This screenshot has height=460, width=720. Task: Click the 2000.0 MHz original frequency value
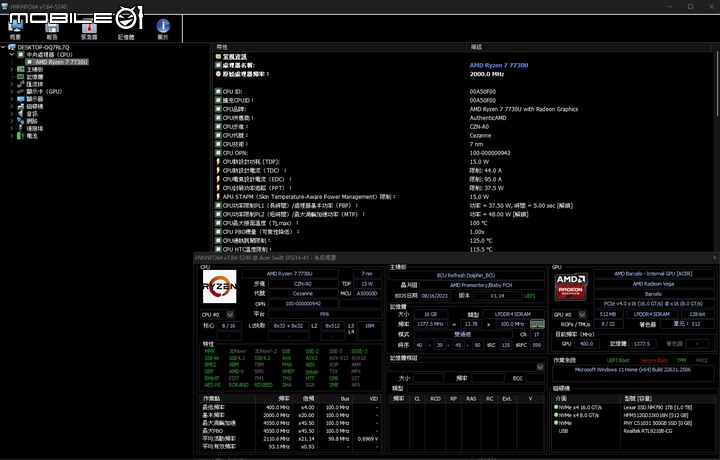(x=487, y=74)
